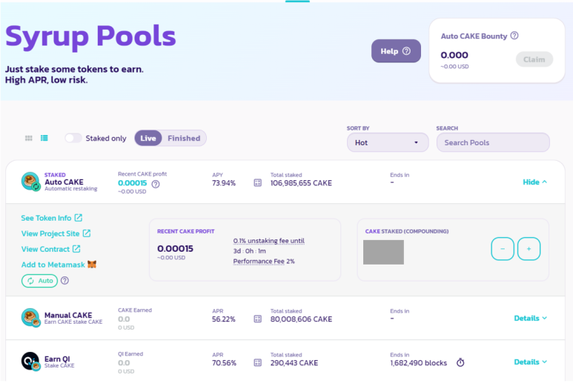573x392 pixels.
Task: Click external link icon next to View Project Site
Action: [x=87, y=233]
